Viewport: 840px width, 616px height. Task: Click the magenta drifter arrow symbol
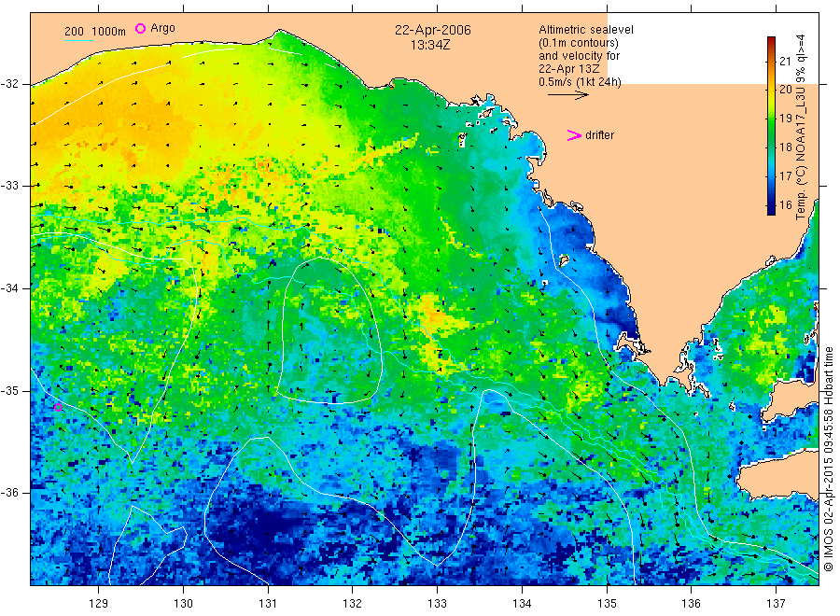click(x=574, y=135)
